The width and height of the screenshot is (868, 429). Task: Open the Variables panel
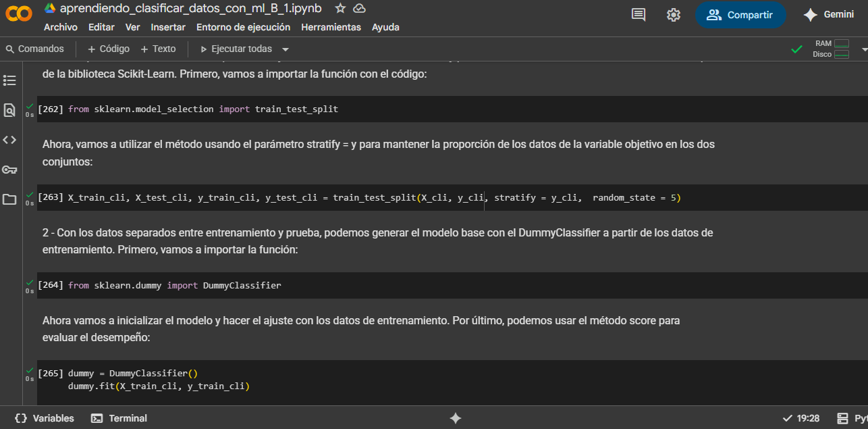pyautogui.click(x=45, y=418)
